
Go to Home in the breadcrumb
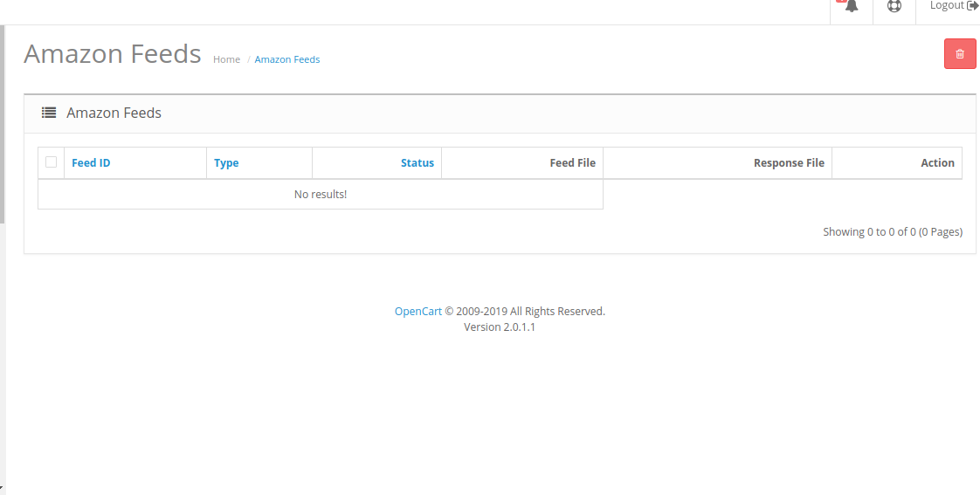point(226,59)
